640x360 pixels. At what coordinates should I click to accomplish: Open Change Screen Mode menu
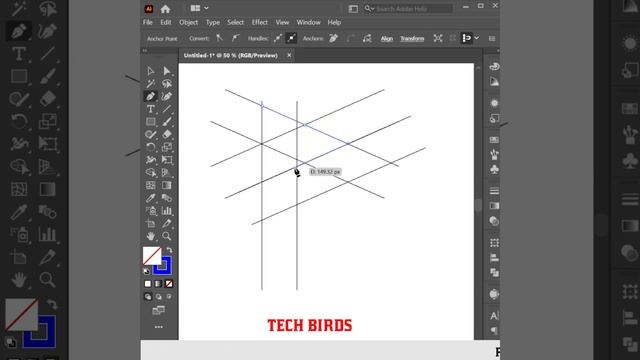(x=158, y=311)
